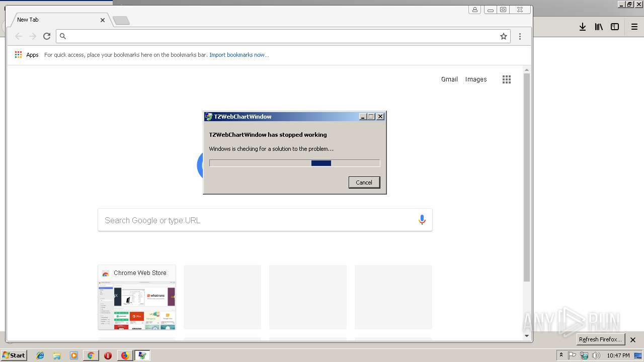
Task: Click the 10:47 PM clock
Action: pos(618,355)
